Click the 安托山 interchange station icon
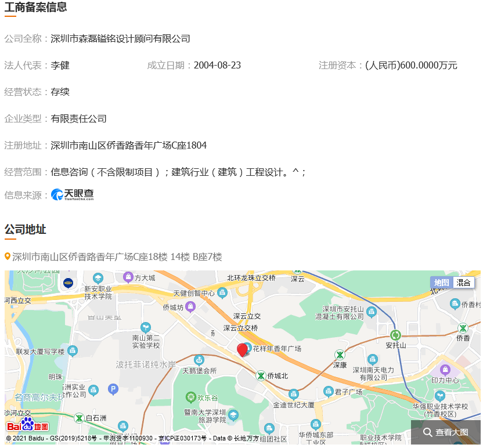 (395, 335)
